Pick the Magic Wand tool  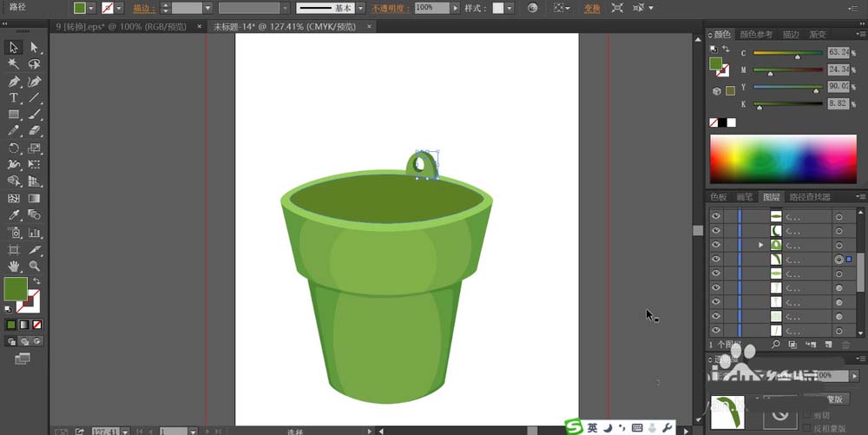[14, 63]
